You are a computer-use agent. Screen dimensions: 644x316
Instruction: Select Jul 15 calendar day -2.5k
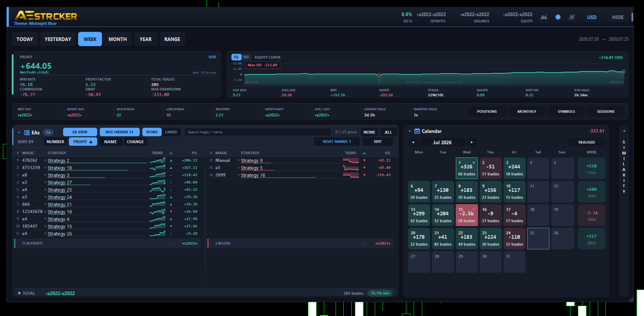[x=466, y=215]
